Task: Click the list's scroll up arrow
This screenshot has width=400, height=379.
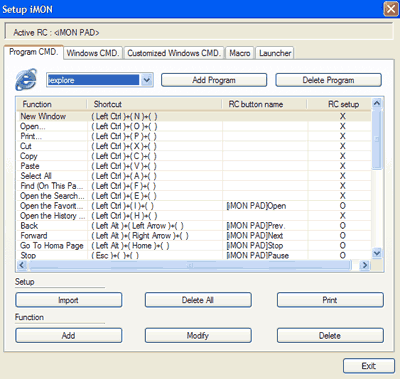Action: pos(377,103)
